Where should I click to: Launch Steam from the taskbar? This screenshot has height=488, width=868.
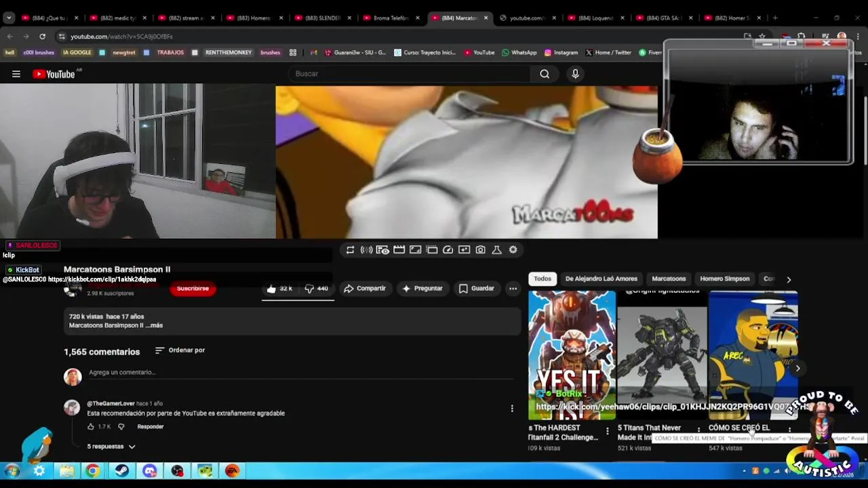click(x=122, y=471)
